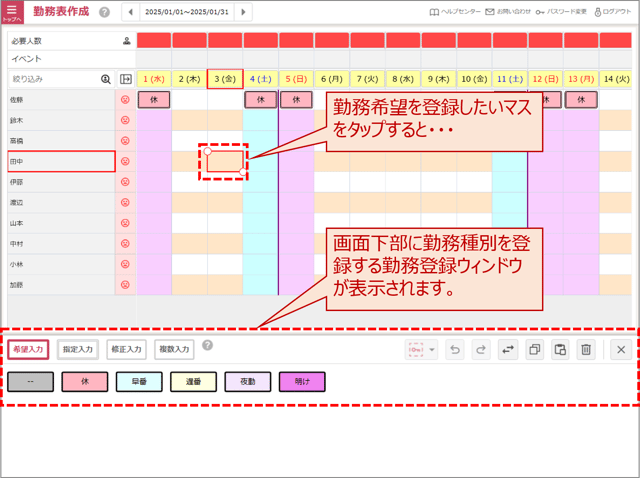The image size is (640, 478).
Task: Delete selected shift with trash icon
Action: pos(586,349)
